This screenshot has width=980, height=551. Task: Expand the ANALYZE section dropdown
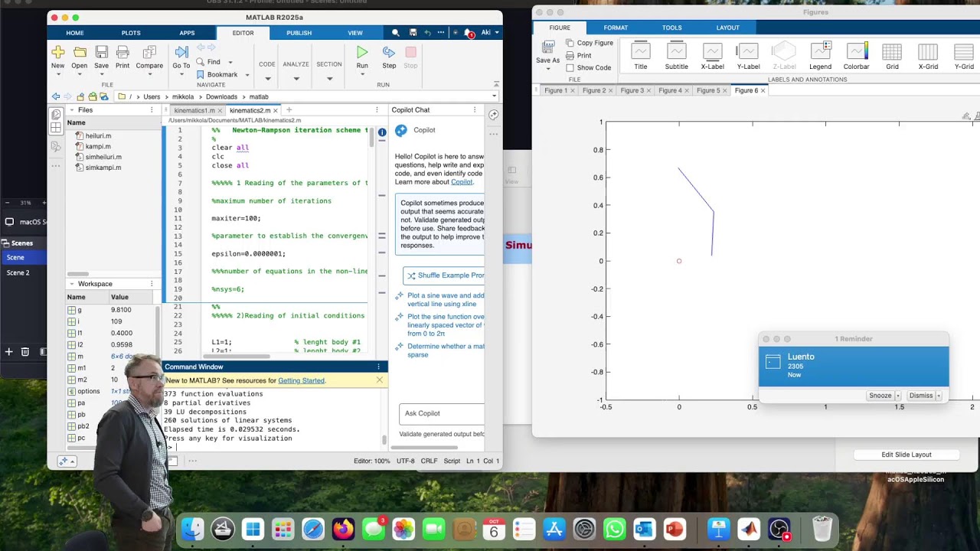pos(296,78)
